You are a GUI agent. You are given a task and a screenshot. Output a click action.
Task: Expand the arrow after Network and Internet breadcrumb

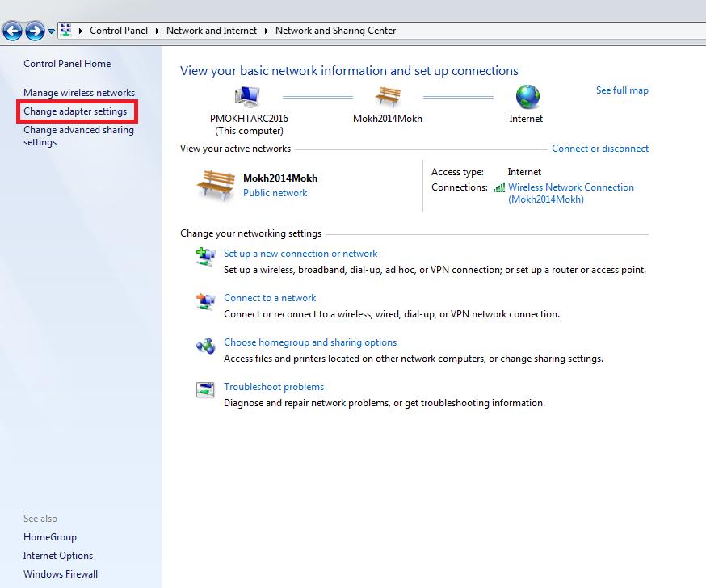pyautogui.click(x=266, y=31)
